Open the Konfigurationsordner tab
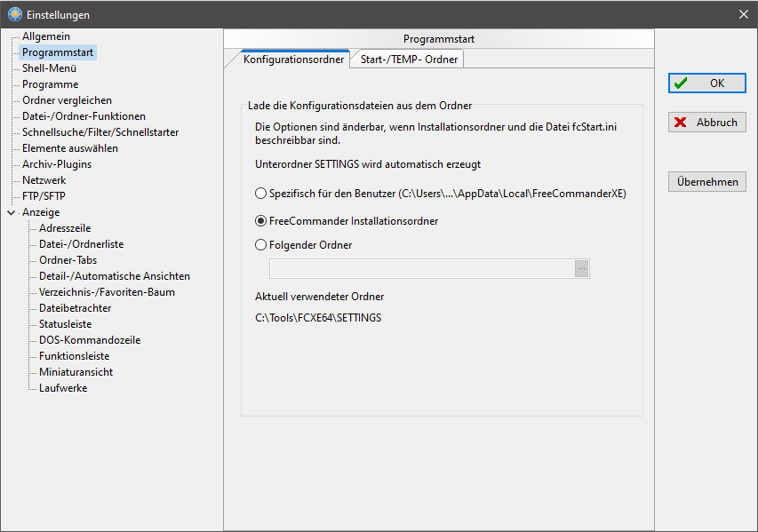Image resolution: width=758 pixels, height=532 pixels. 293,60
